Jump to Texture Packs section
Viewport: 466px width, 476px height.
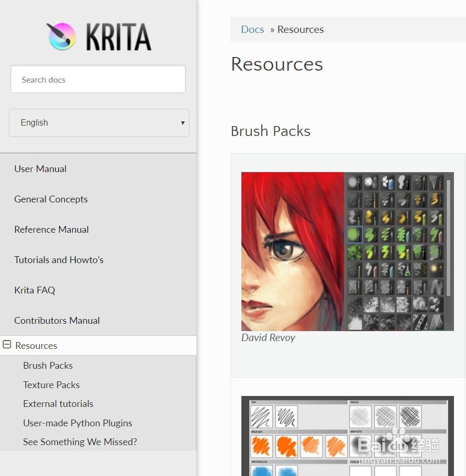click(51, 385)
